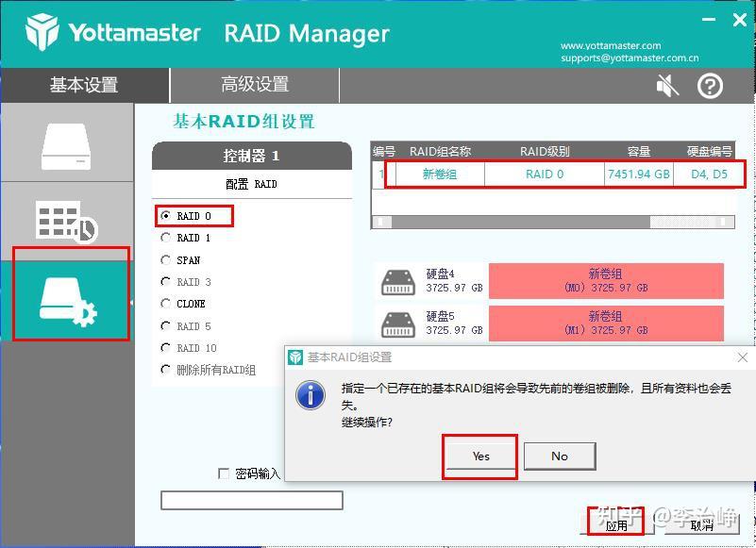Viewport: 756px width, 548px height.
Task: Select the RAID 1 radio button
Action: tap(165, 238)
